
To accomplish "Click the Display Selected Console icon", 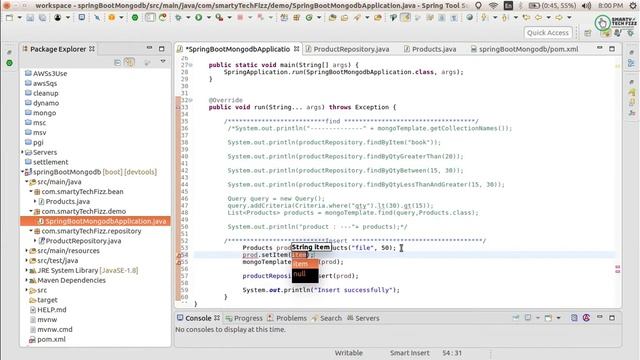I will coord(528,318).
